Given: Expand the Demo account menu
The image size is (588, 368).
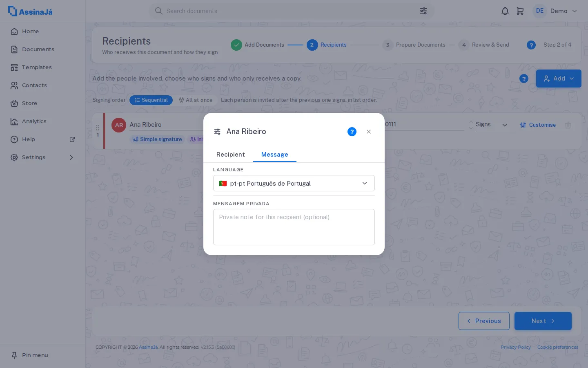Looking at the screenshot, I should [564, 11].
